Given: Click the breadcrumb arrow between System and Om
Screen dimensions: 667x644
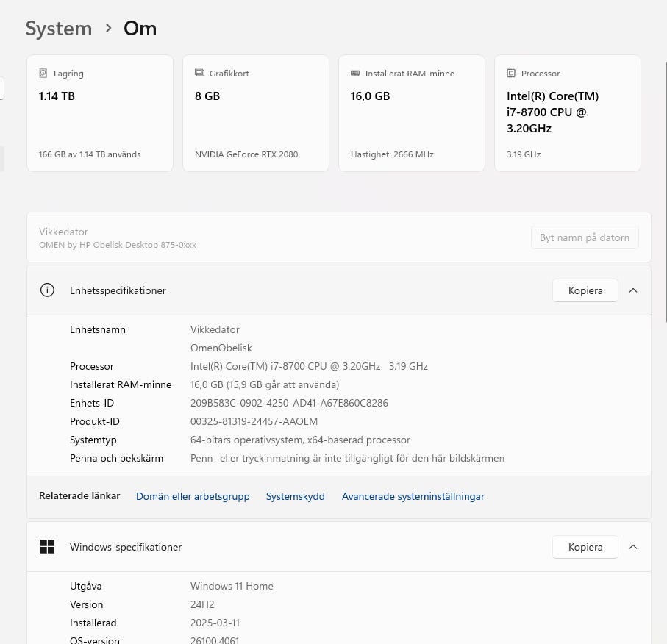Looking at the screenshot, I should [x=108, y=29].
